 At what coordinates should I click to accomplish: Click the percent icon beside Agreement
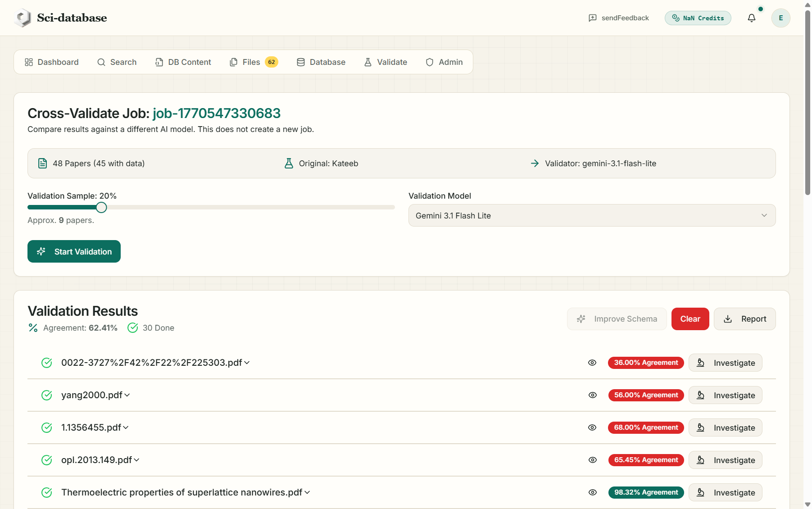pyautogui.click(x=33, y=328)
